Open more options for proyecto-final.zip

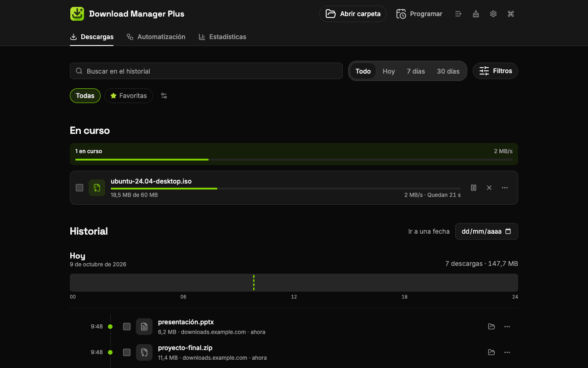(507, 352)
